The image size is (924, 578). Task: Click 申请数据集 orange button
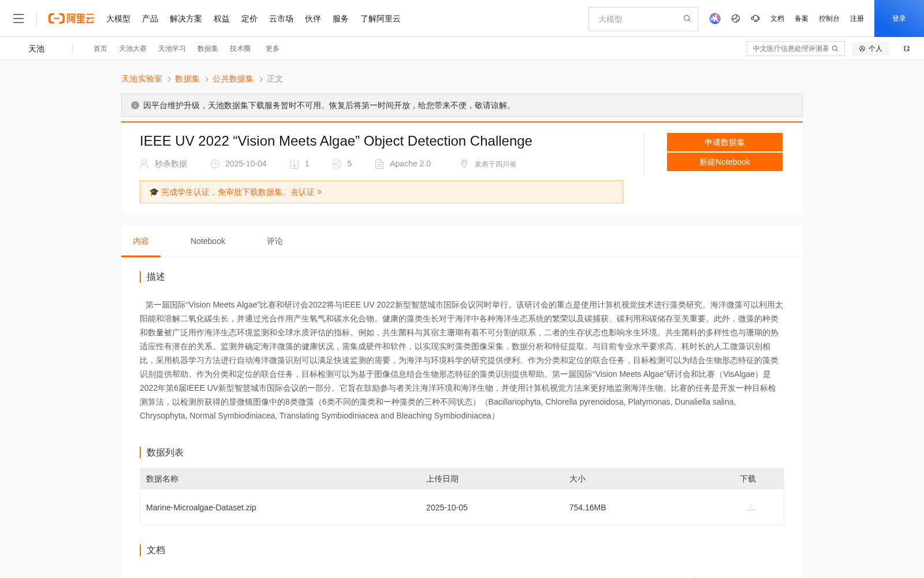coord(725,142)
